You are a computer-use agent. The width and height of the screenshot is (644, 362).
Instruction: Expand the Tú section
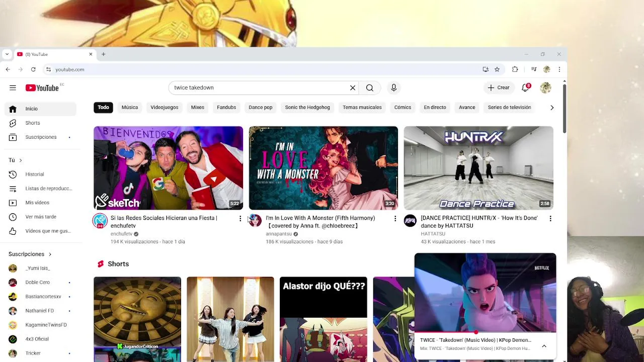click(16, 160)
